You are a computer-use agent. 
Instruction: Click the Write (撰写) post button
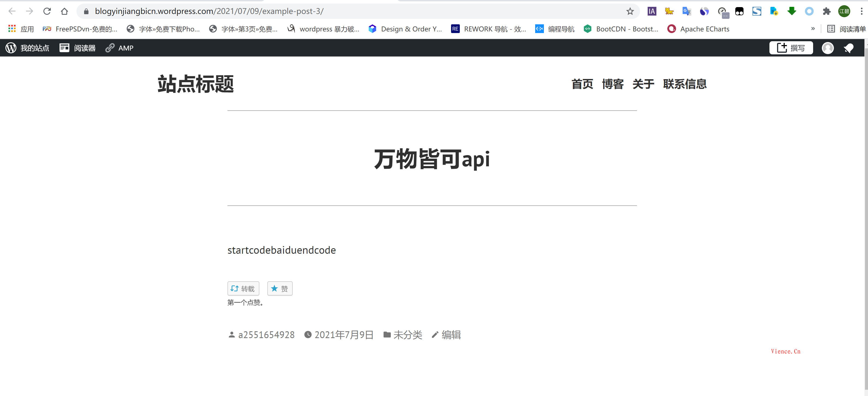pos(790,48)
